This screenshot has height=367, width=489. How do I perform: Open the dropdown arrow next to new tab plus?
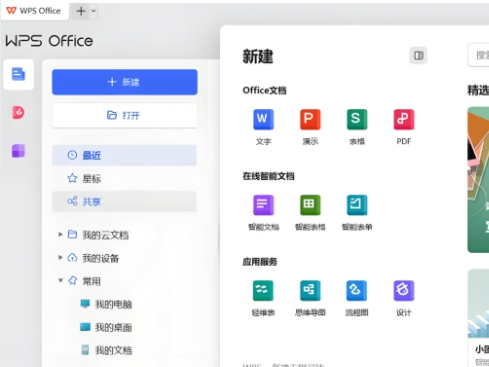[x=94, y=11]
